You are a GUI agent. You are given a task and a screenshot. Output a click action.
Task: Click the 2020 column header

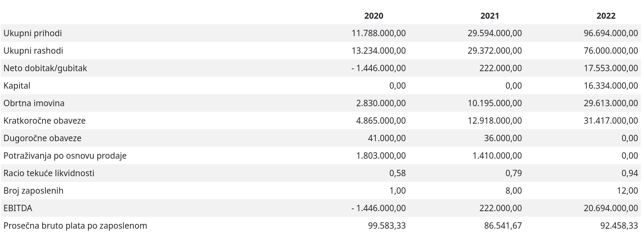pyautogui.click(x=373, y=16)
